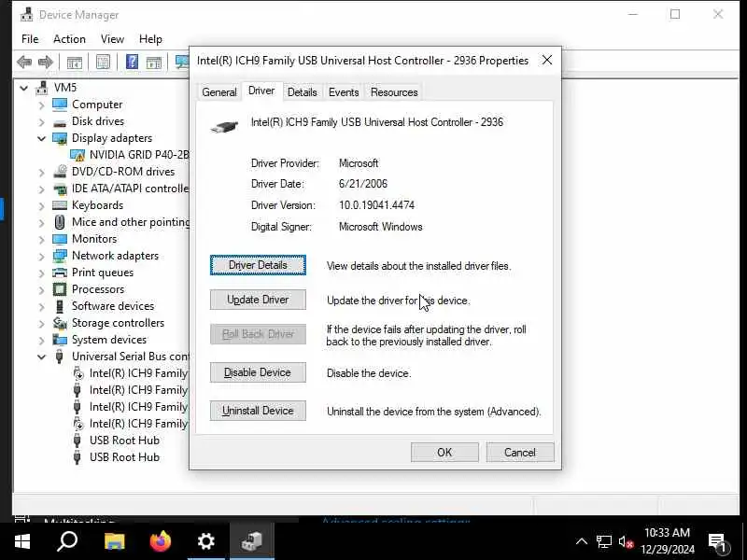Click the Display adapters category icon
Viewport: 747px width, 560px height.
(60, 138)
